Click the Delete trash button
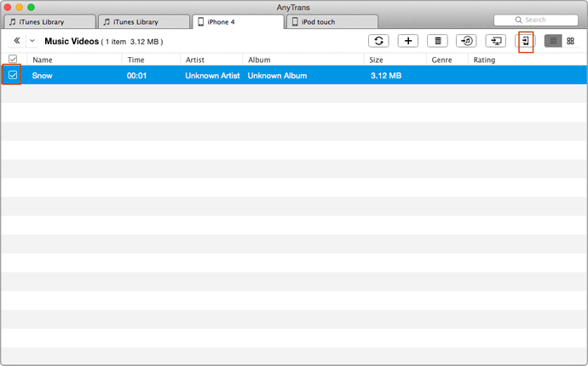588x366 pixels. pos(437,41)
